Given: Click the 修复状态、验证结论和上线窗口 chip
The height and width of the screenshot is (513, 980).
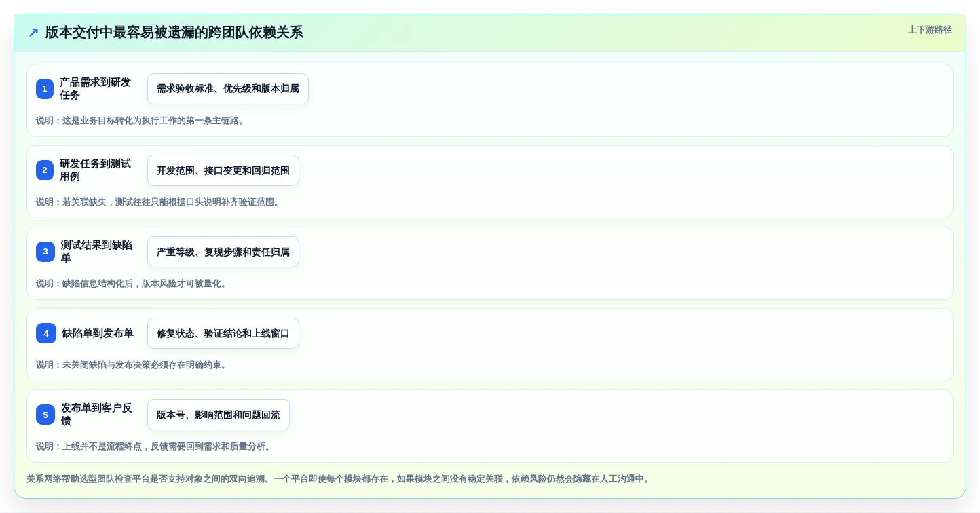Looking at the screenshot, I should [x=223, y=333].
